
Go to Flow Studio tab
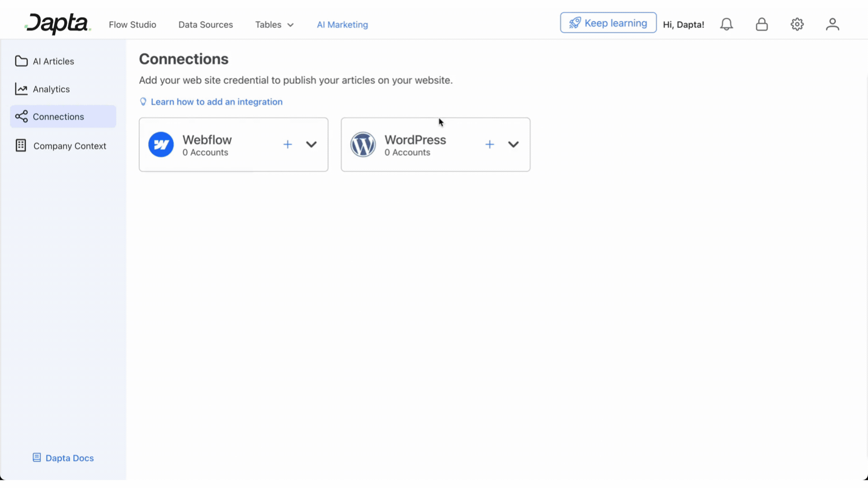coord(132,25)
